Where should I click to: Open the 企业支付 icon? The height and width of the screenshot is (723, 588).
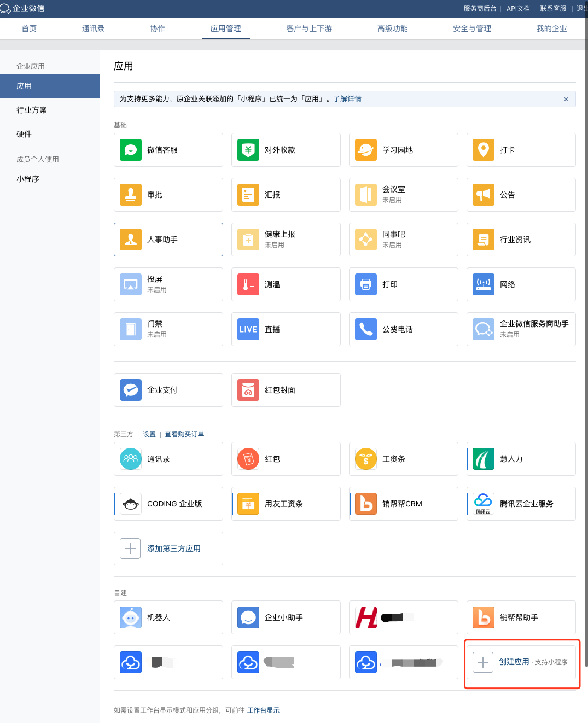pos(131,390)
